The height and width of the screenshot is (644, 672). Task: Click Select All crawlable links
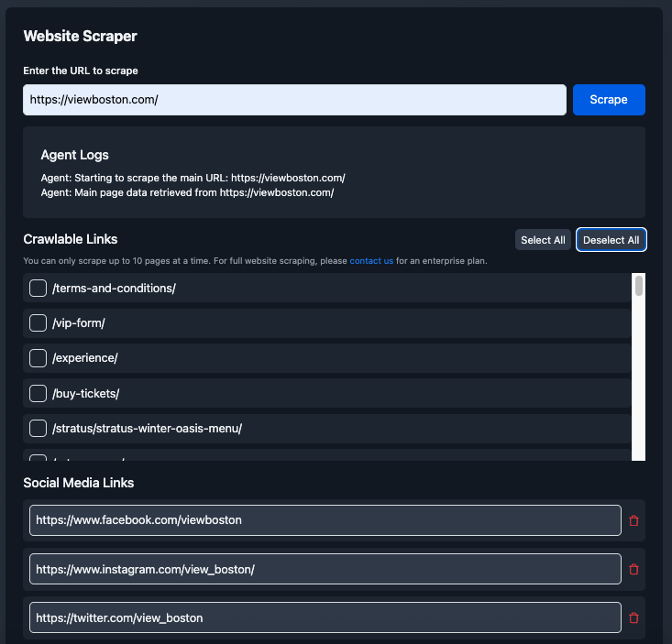point(543,240)
